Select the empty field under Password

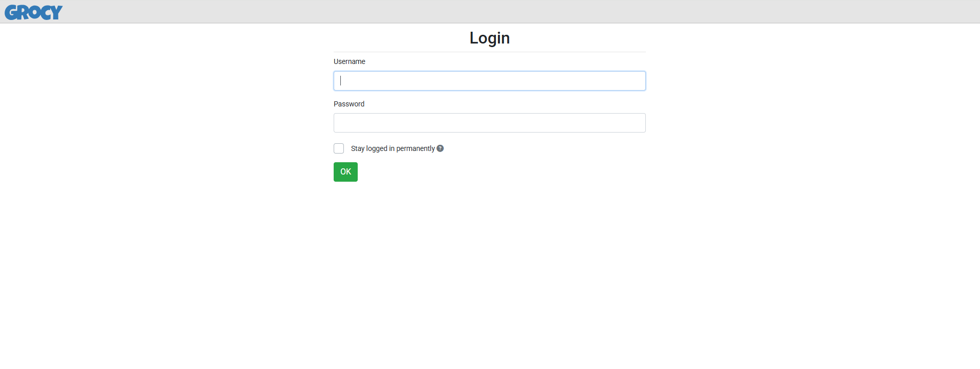click(x=490, y=123)
